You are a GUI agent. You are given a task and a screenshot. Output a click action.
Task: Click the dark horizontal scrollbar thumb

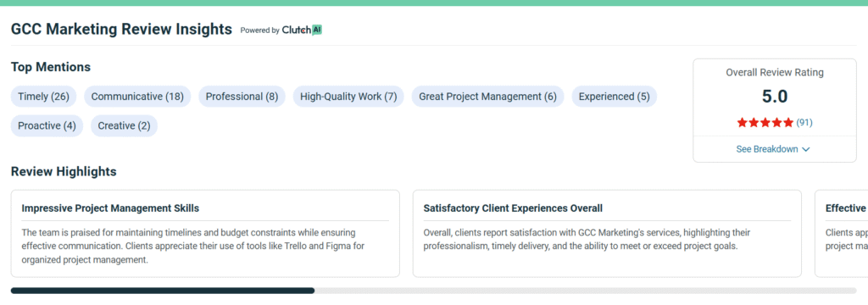tap(163, 291)
